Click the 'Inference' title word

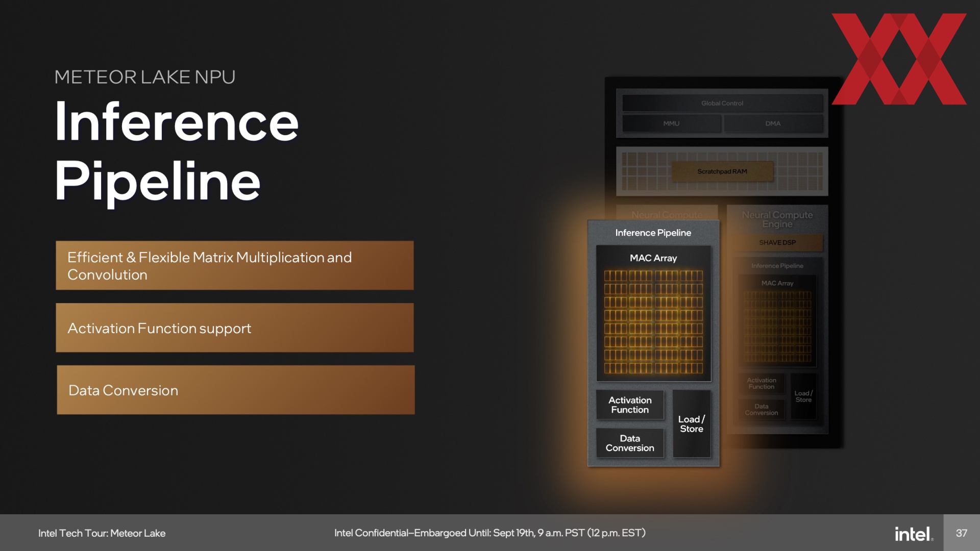click(177, 122)
